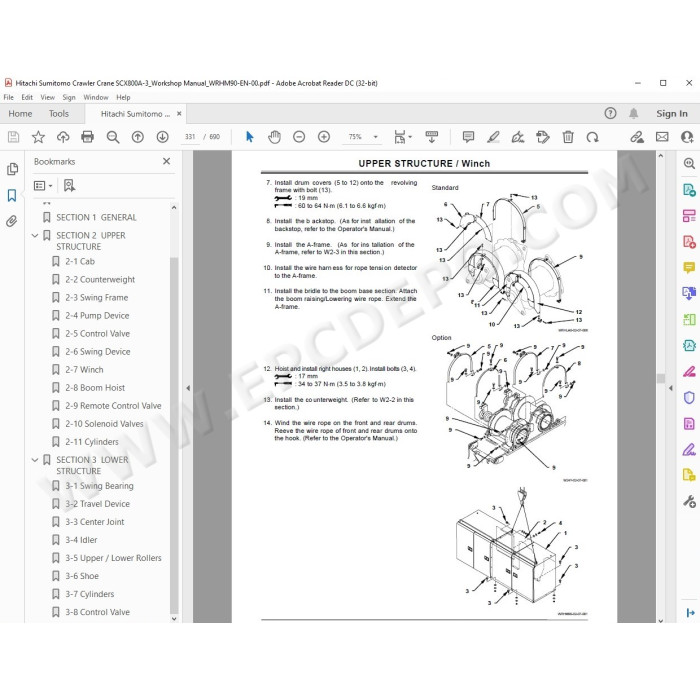This screenshot has height=700, width=700.
Task: Select the Highlight text tool
Action: click(x=493, y=137)
